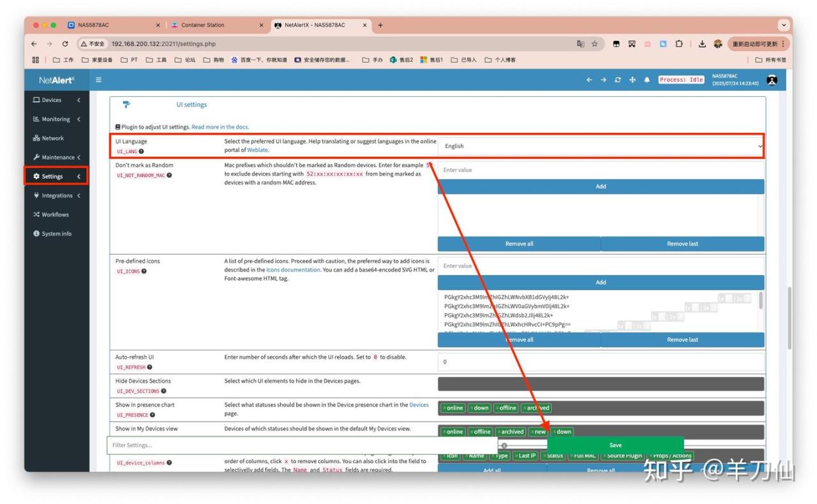Click the refresh icon in NetAlertX header
This screenshot has width=817, height=504.
(617, 80)
